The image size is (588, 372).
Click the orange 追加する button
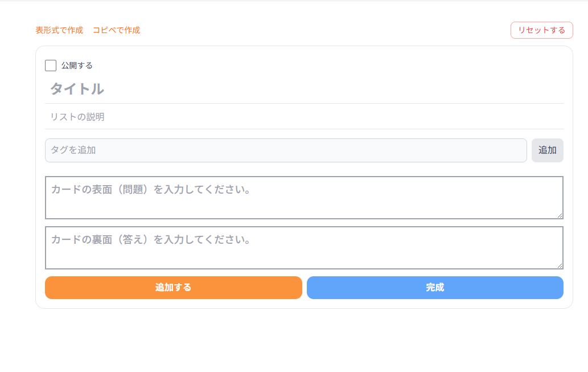coord(173,288)
